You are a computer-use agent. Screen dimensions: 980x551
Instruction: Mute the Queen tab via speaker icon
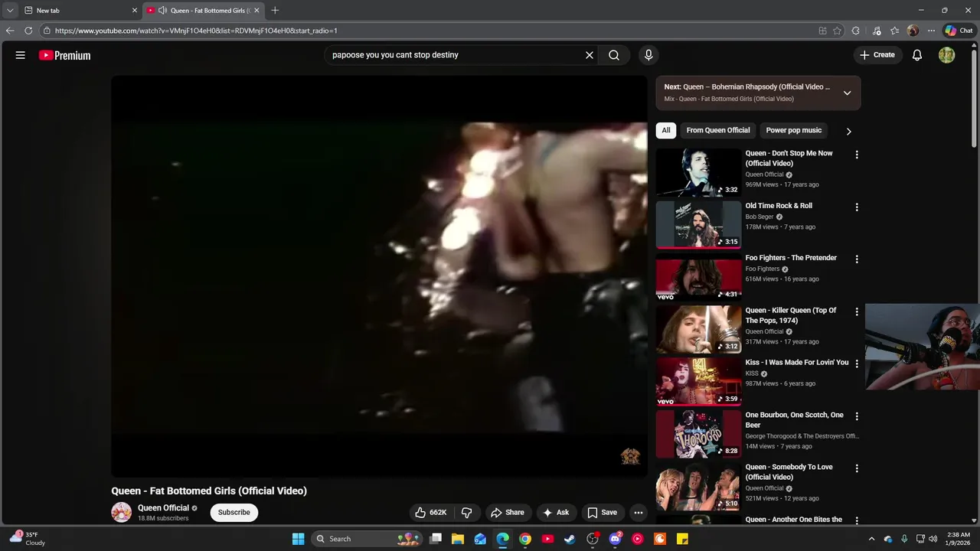point(162,11)
